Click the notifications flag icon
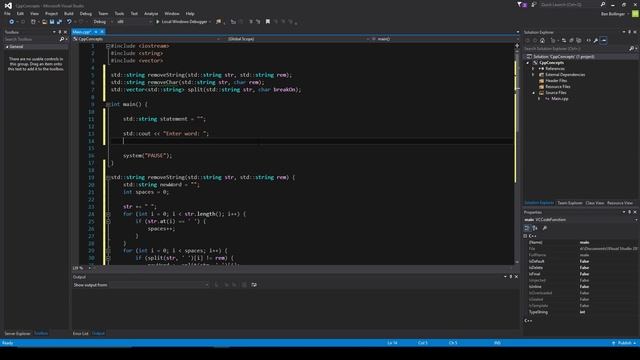Image resolution: width=640 pixels, height=360 pixels. [x=522, y=4]
